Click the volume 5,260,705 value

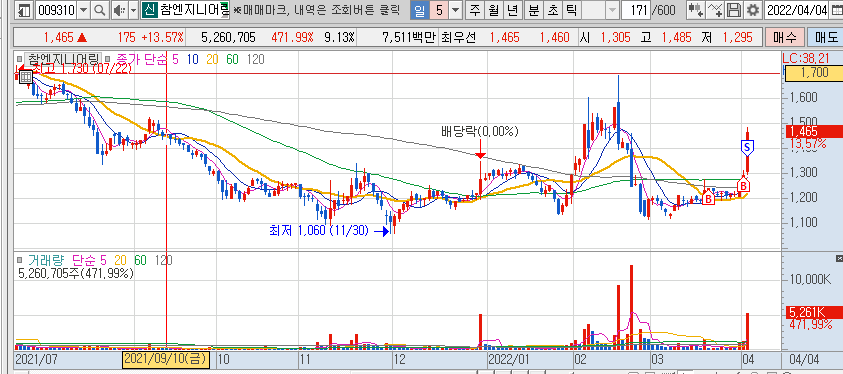coord(228,37)
